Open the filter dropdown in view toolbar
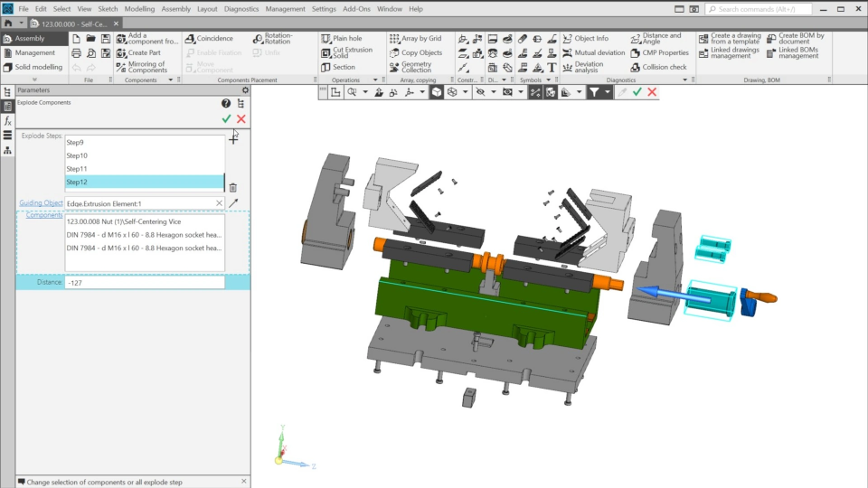Screen dimensions: 868x488 pos(607,92)
